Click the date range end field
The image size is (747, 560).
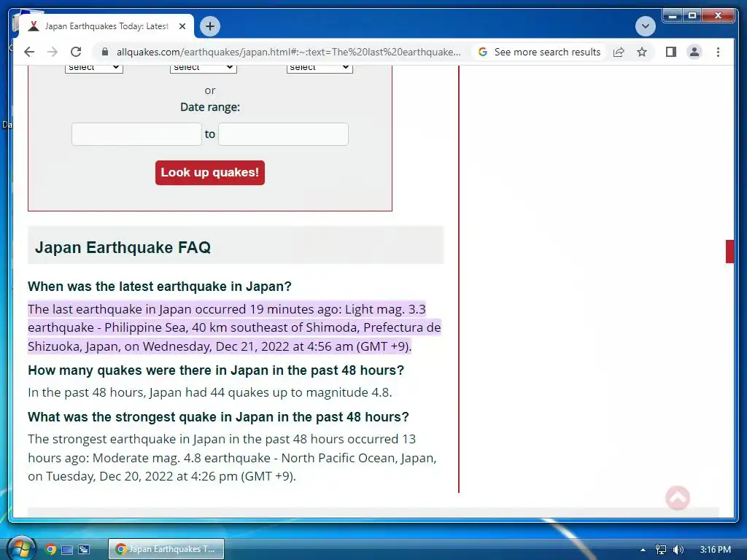pos(284,134)
